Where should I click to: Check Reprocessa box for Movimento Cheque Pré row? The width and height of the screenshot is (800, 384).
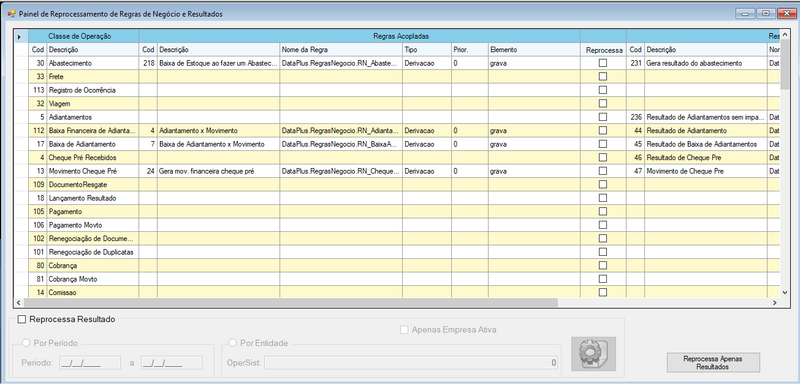click(603, 171)
